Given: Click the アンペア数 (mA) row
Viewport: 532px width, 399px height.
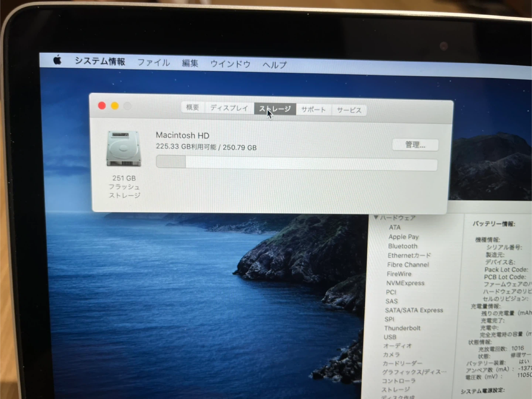Looking at the screenshot, I should click(499, 369).
